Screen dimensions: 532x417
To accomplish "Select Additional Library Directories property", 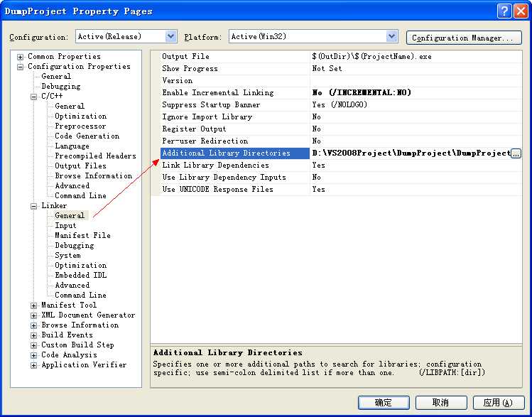I will pyautogui.click(x=235, y=153).
